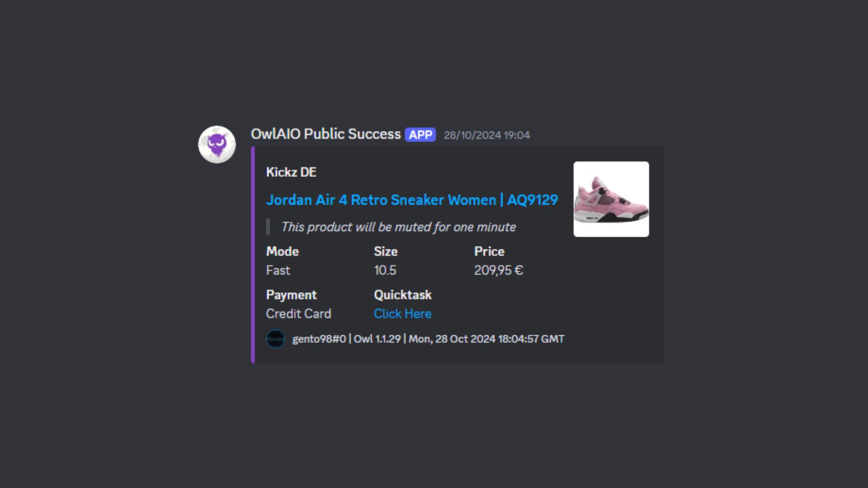This screenshot has width=868, height=488.
Task: Click the APP badge next to username
Action: coord(420,135)
